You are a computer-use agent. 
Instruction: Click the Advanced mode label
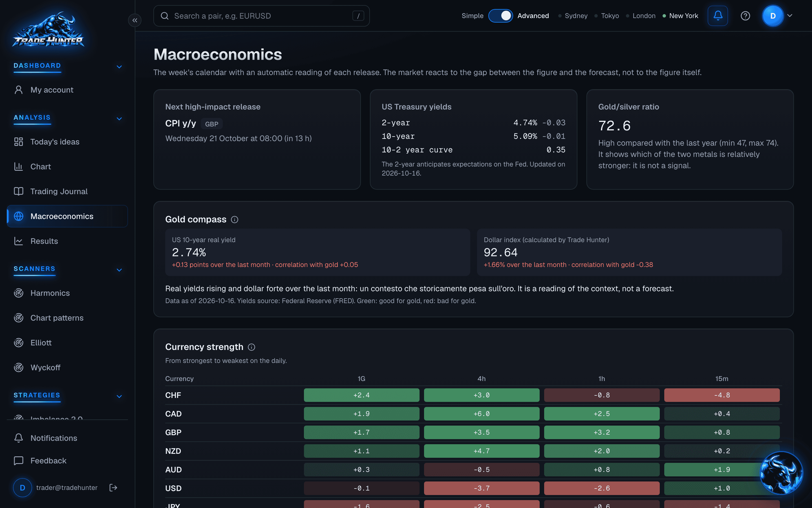[x=533, y=16]
